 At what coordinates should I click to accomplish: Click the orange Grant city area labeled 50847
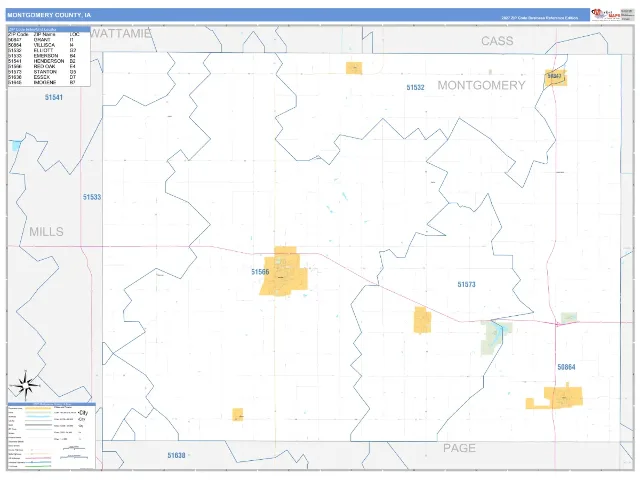(x=556, y=78)
